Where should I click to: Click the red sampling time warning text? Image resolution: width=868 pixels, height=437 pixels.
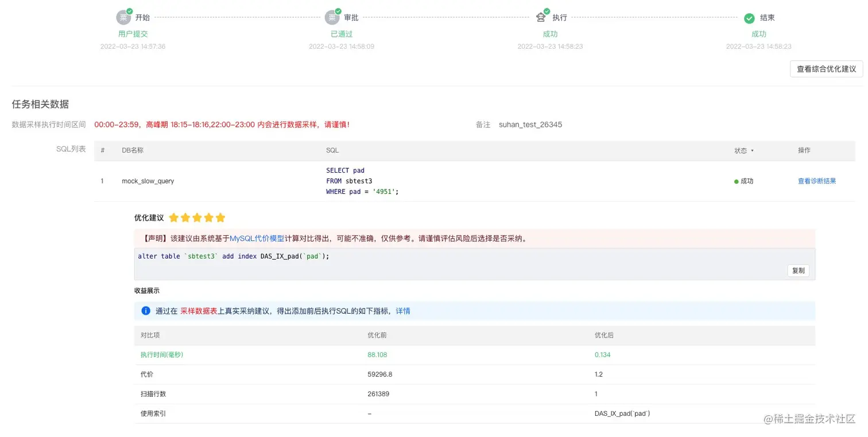click(x=222, y=124)
